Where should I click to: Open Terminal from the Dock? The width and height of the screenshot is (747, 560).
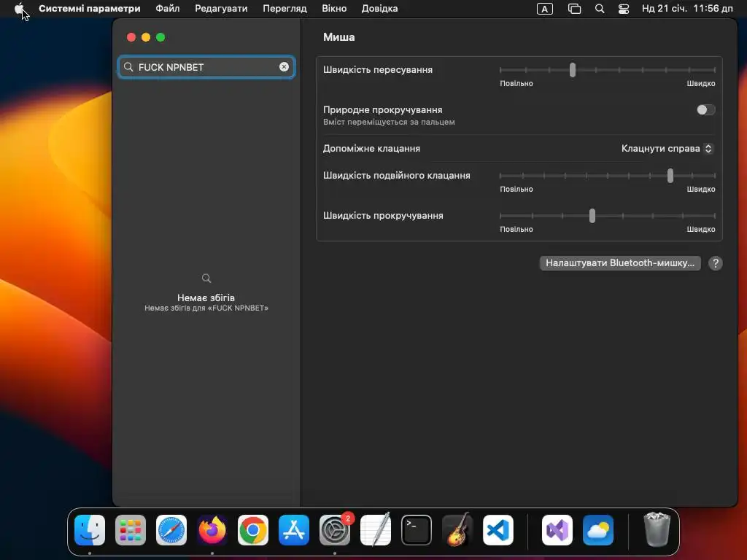[417, 530]
